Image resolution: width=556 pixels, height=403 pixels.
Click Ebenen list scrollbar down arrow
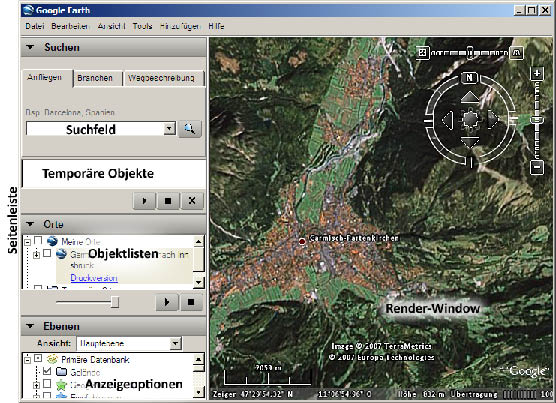(198, 392)
